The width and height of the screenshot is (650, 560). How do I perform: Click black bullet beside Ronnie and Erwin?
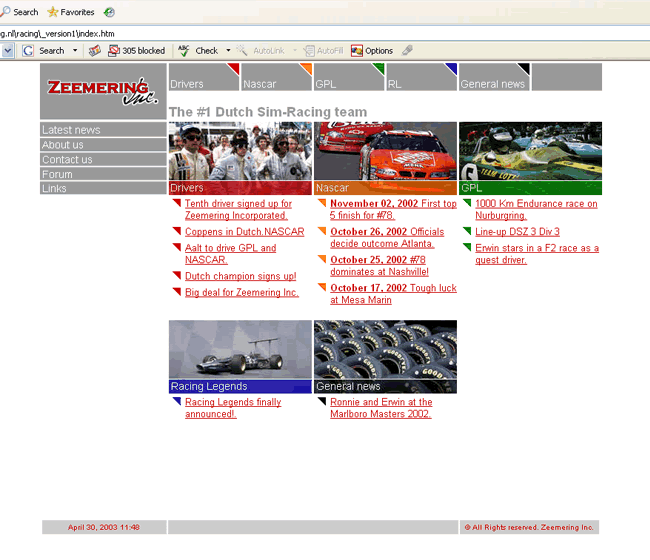tap(322, 401)
